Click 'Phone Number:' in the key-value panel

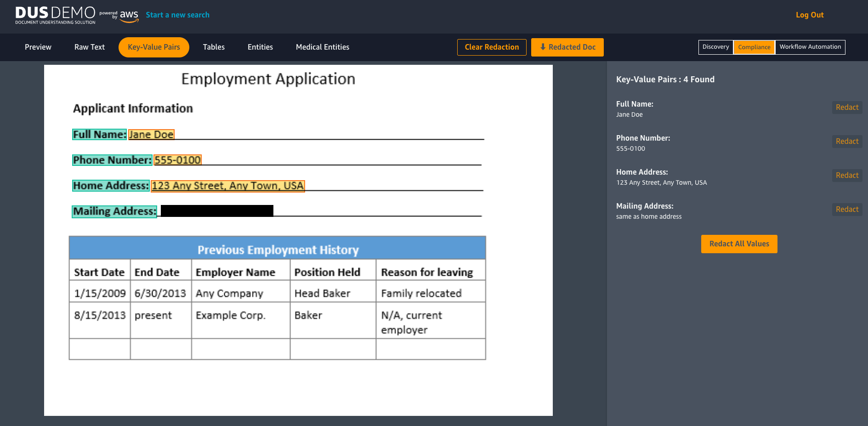(x=643, y=138)
